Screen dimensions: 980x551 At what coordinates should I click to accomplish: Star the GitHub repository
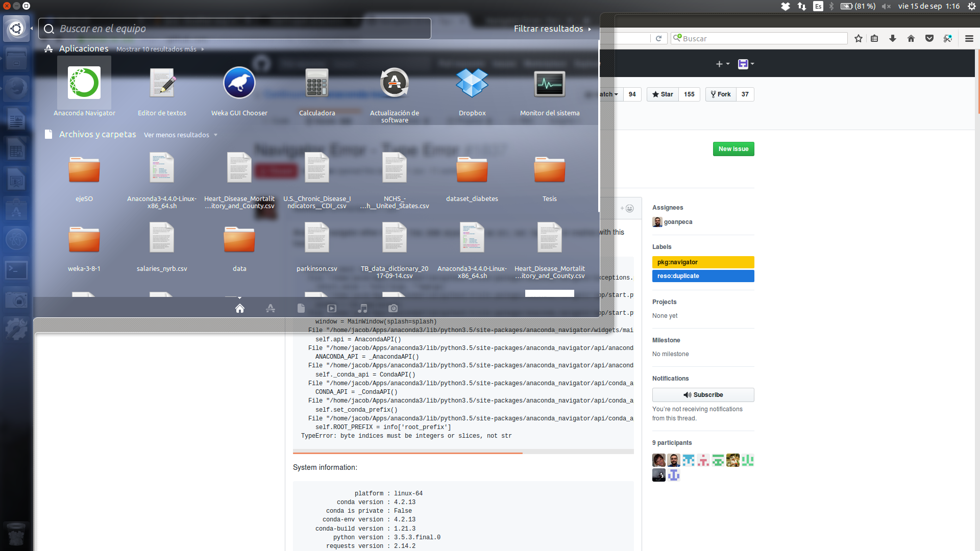point(662,94)
